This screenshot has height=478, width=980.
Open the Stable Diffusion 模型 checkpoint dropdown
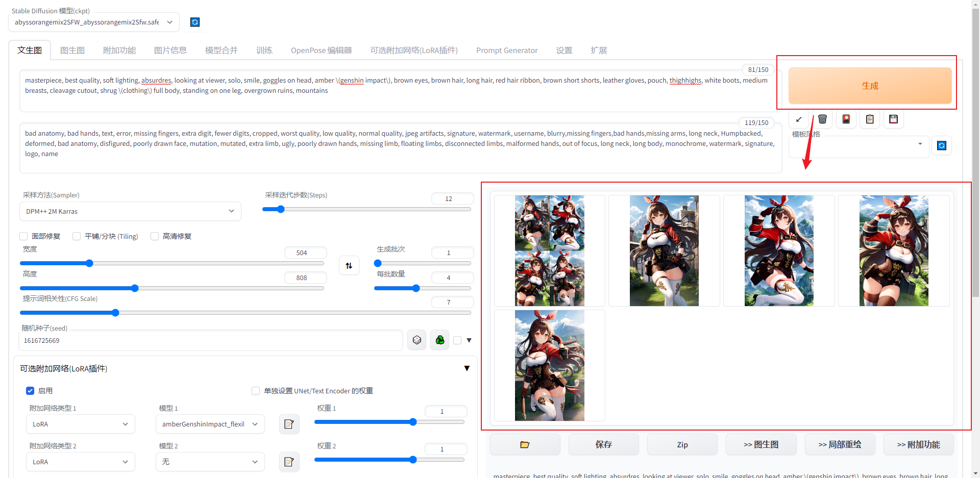click(x=94, y=22)
